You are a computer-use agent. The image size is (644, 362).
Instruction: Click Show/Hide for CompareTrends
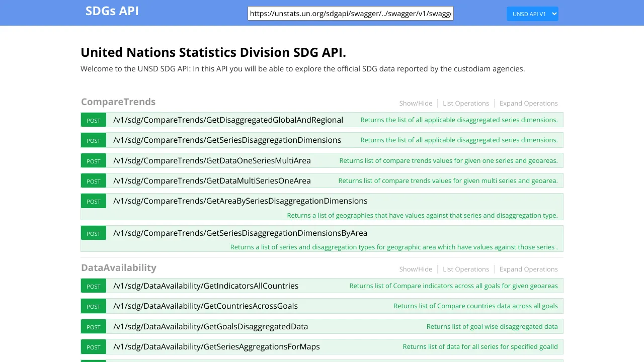(416, 103)
